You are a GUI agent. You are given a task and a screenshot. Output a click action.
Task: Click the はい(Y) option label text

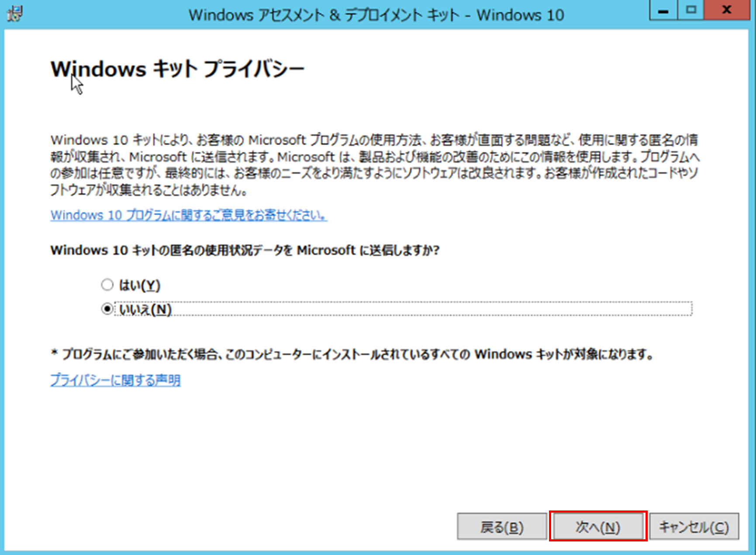coord(140,285)
